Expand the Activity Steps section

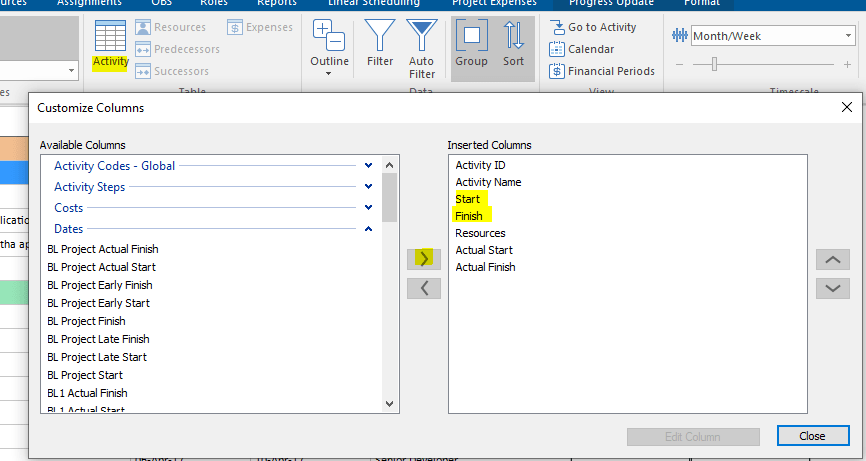368,187
